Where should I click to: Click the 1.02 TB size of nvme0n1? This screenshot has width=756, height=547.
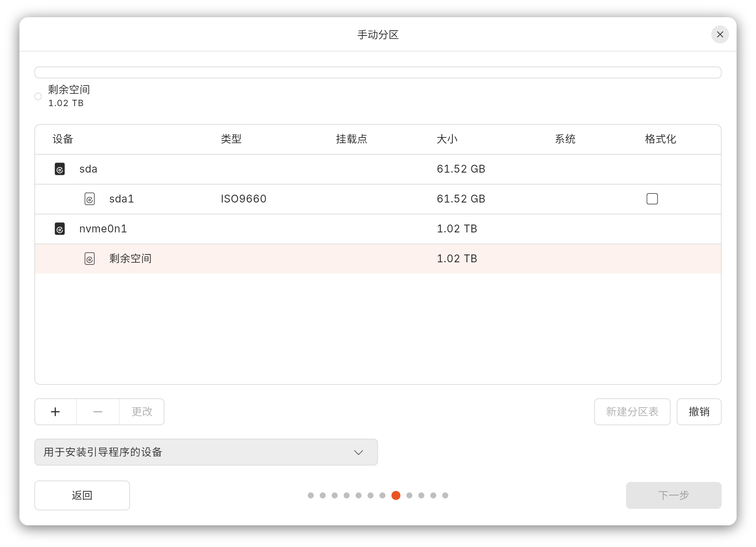point(457,229)
